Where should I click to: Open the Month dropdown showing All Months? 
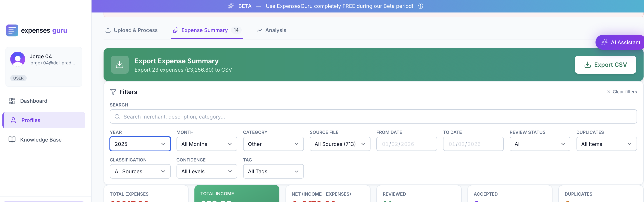[206, 144]
